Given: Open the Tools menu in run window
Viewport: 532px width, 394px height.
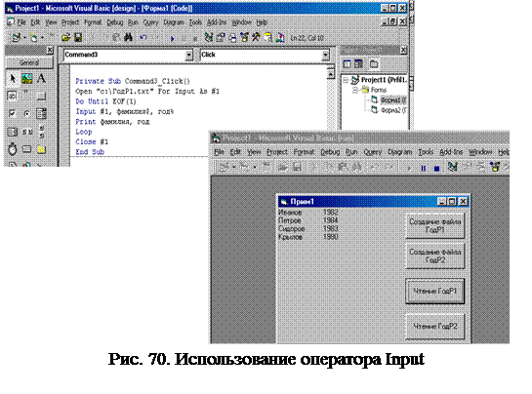Looking at the screenshot, I should pyautogui.click(x=426, y=152).
